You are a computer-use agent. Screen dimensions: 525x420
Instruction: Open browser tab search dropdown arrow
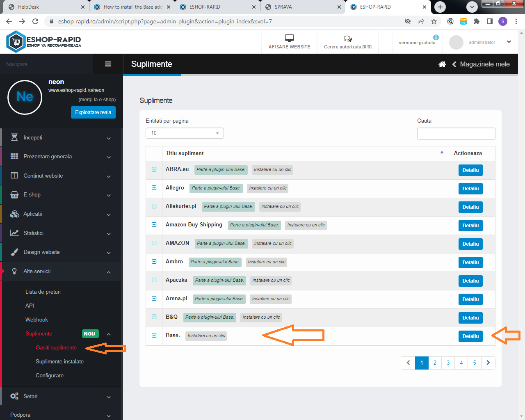coord(472,7)
